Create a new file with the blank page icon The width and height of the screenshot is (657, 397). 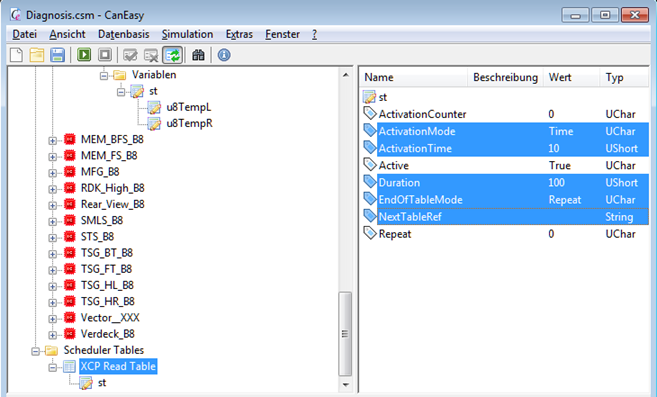click(x=17, y=55)
